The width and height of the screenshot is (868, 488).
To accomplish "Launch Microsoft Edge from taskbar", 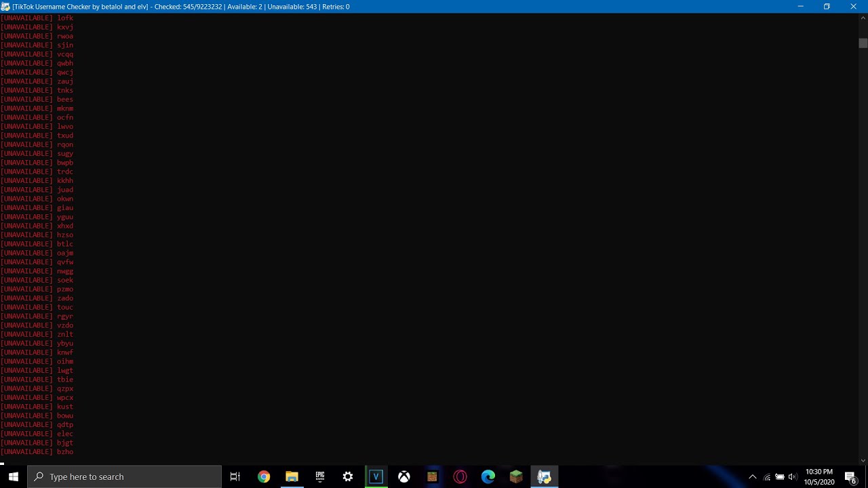I will click(x=488, y=476).
